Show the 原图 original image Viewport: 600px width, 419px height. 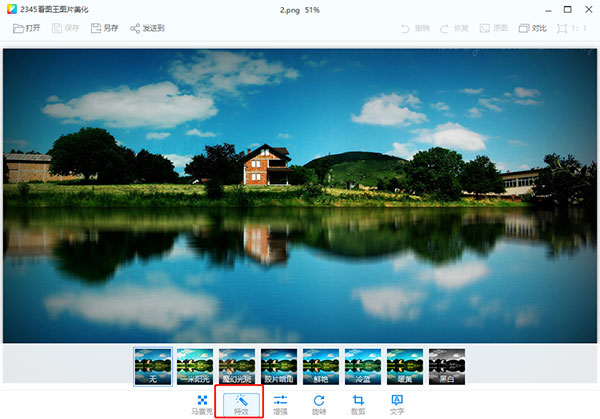[x=494, y=28]
